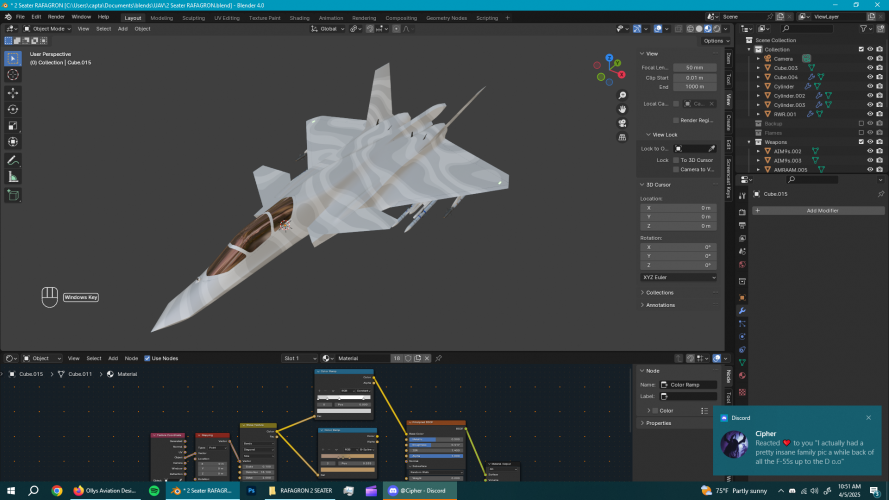Open the node editor Add menu
Image resolution: width=889 pixels, height=500 pixels.
pyautogui.click(x=113, y=358)
